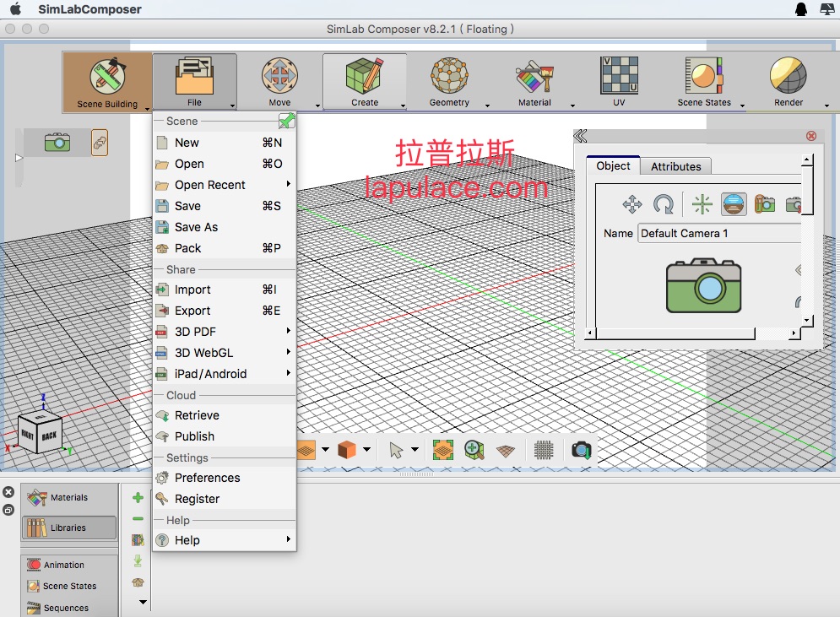Click the four-arrow translate icon in Object panel
Image resolution: width=840 pixels, height=617 pixels.
click(632, 204)
